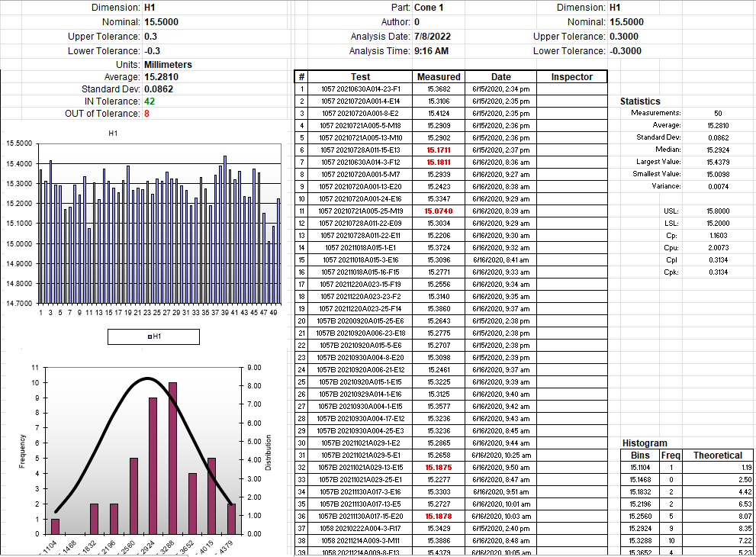756x557 pixels.
Task: Select theoretical value 8.35
Action: [x=717, y=529]
